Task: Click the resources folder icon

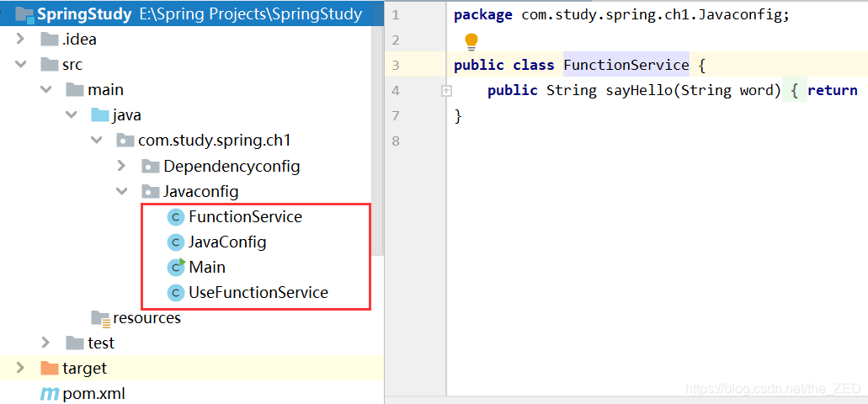Action: point(101,318)
